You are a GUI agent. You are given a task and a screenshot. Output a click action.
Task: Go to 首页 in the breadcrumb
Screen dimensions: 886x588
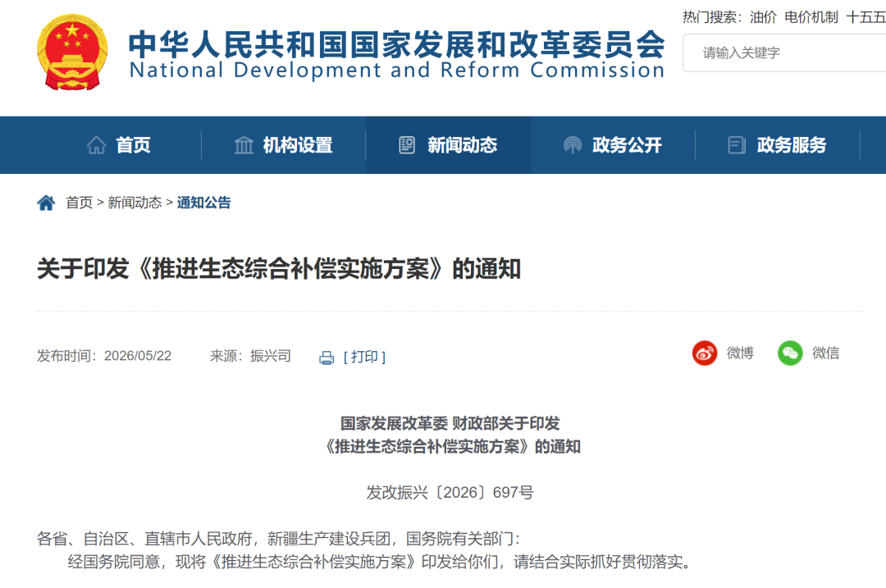pyautogui.click(x=79, y=203)
